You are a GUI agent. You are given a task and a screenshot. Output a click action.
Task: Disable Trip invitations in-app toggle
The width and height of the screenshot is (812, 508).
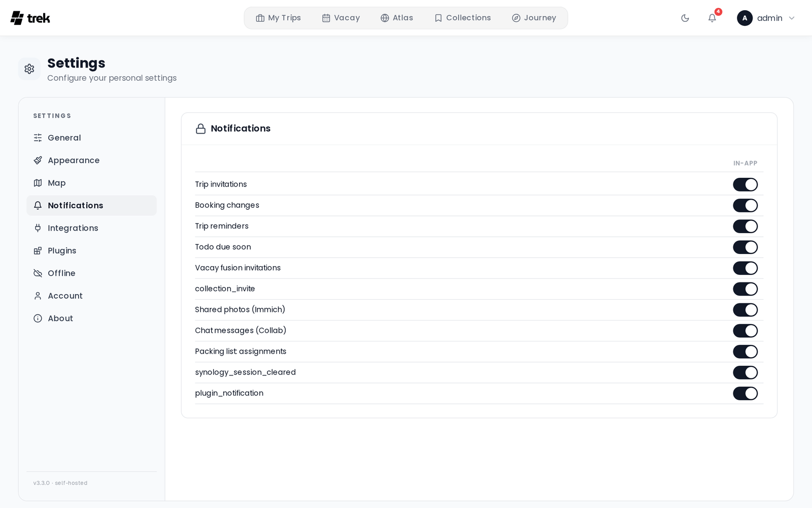pyautogui.click(x=745, y=184)
